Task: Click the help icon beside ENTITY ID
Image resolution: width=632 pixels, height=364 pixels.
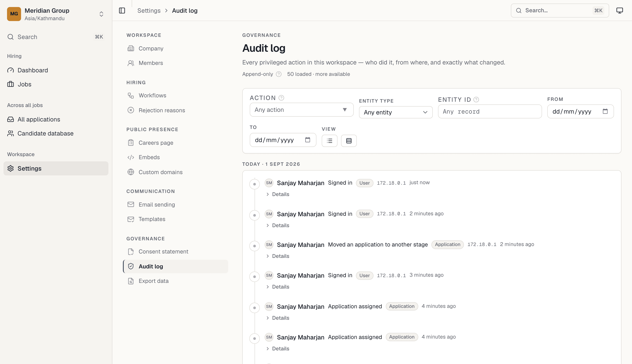Action: click(x=476, y=100)
